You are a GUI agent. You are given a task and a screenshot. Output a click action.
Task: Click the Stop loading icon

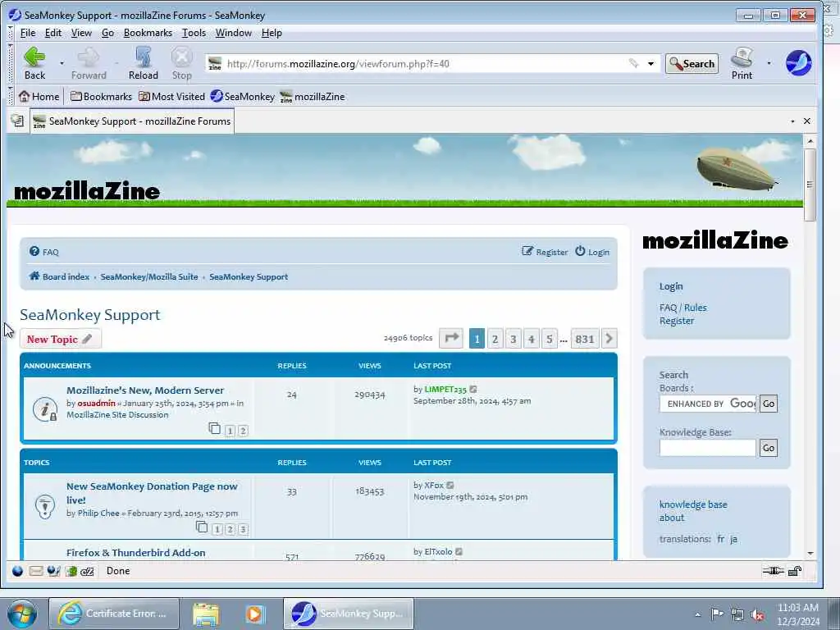tap(181, 63)
